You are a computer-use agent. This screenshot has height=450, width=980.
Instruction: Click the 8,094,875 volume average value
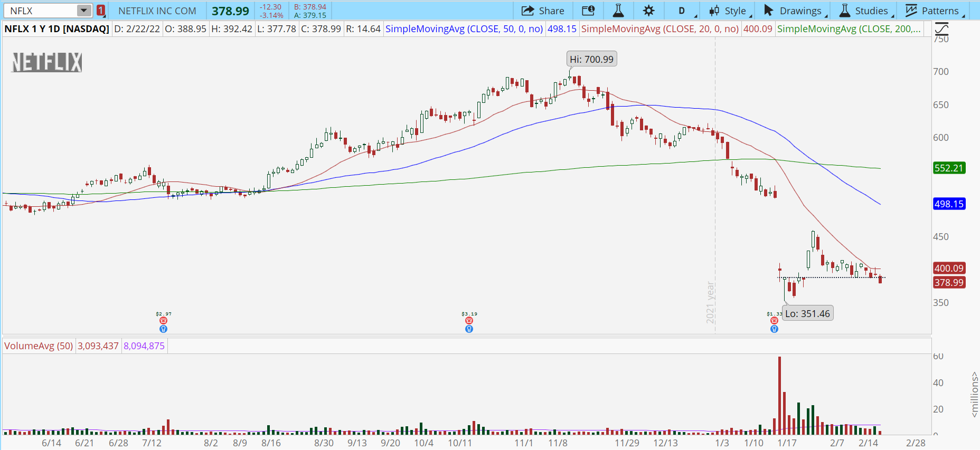click(x=144, y=346)
